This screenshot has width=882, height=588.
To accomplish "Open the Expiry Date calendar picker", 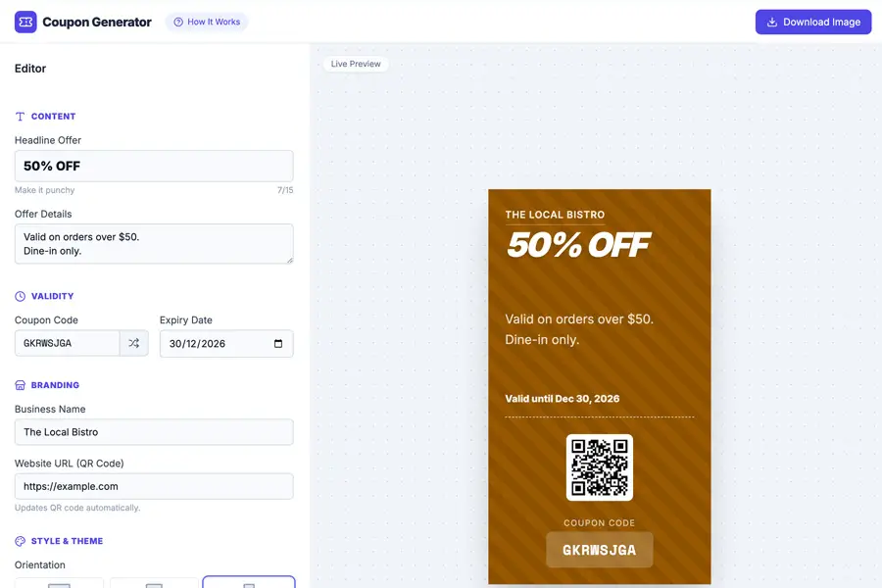I will pos(278,344).
